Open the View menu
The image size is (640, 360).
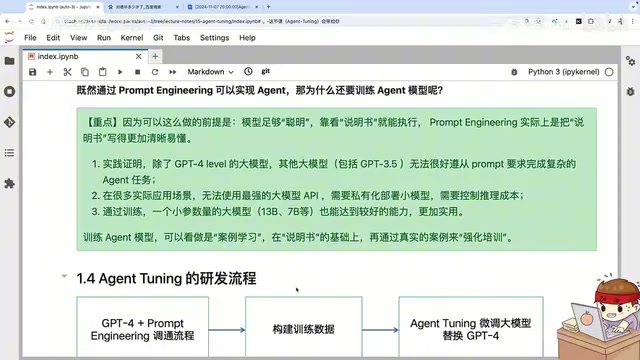tap(78, 38)
